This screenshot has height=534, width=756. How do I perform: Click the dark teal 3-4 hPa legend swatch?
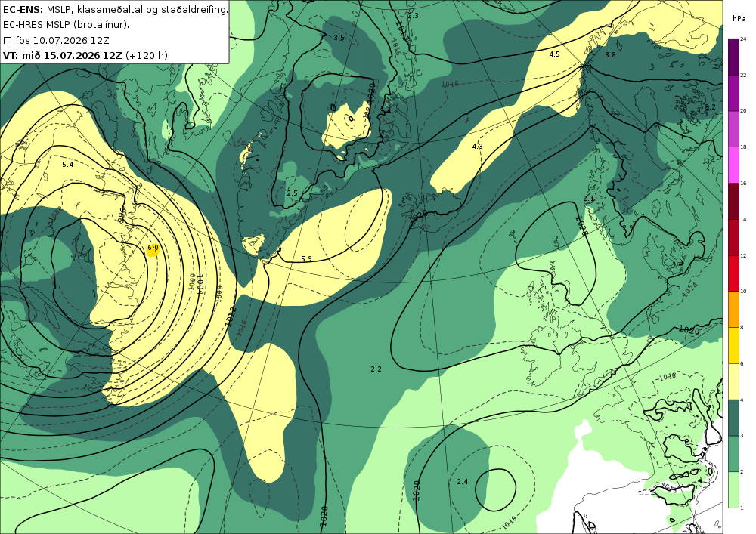pyautogui.click(x=733, y=418)
